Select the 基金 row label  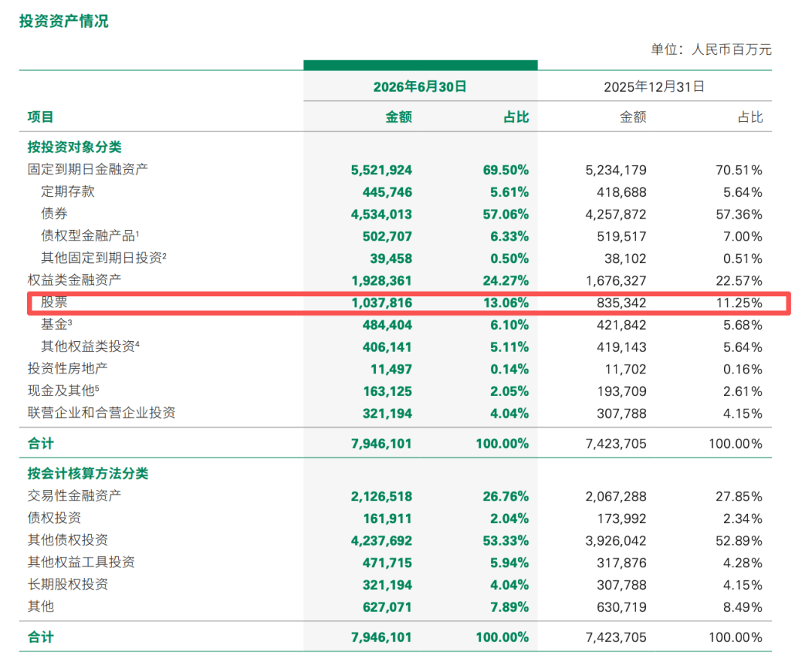(x=56, y=325)
